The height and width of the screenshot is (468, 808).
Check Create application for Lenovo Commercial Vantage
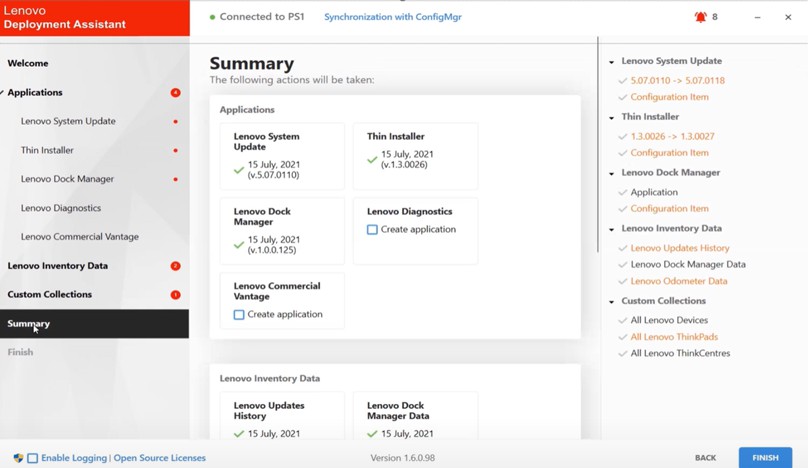[239, 314]
